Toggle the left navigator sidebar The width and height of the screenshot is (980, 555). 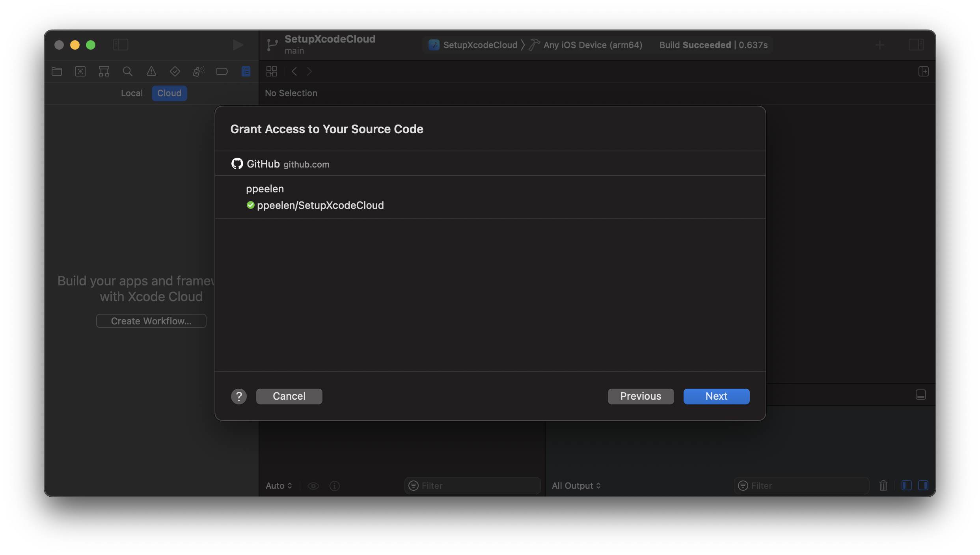pyautogui.click(x=121, y=45)
